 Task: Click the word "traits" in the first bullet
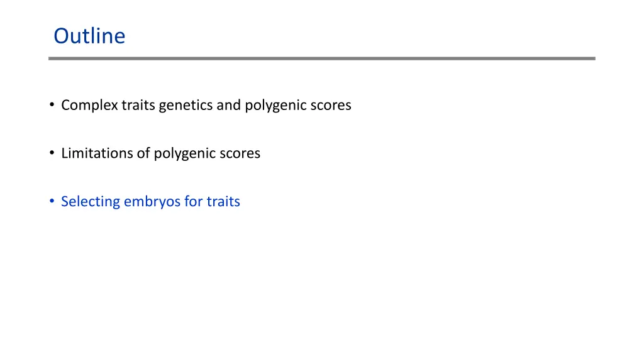(x=138, y=105)
